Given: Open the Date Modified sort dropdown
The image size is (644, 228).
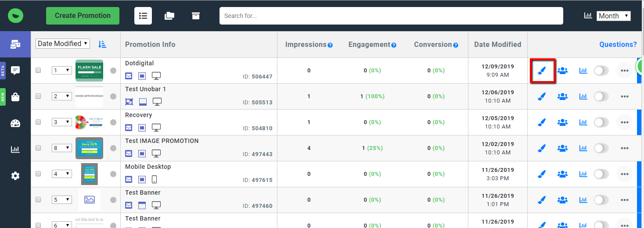Looking at the screenshot, I should [x=63, y=44].
